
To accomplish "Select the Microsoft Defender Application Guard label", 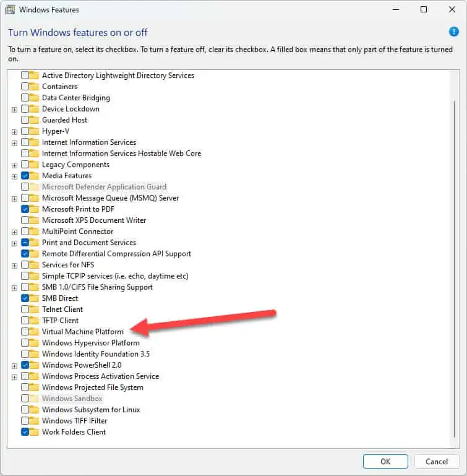I will coord(104,187).
